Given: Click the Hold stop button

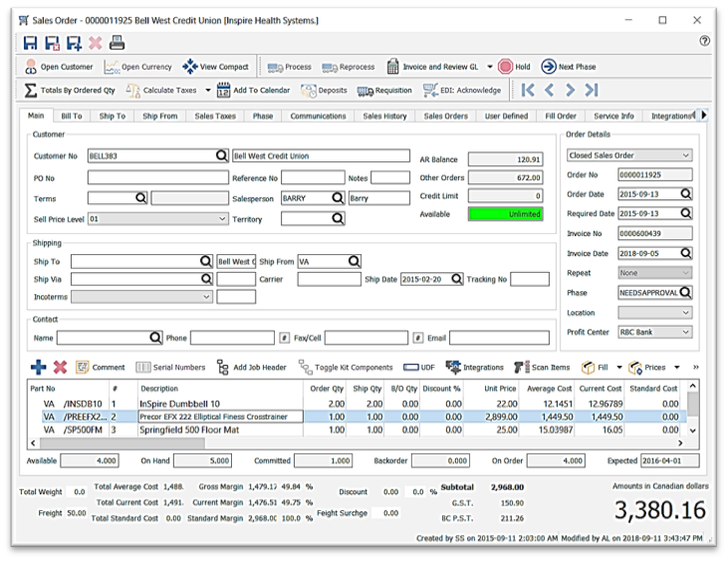Looking at the screenshot, I should click(x=514, y=67).
